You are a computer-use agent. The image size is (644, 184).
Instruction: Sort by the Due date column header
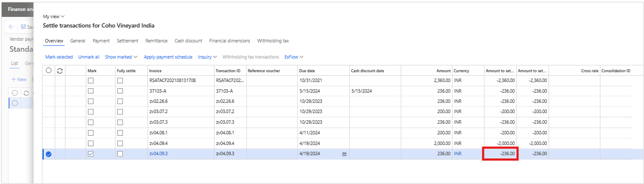tap(307, 71)
